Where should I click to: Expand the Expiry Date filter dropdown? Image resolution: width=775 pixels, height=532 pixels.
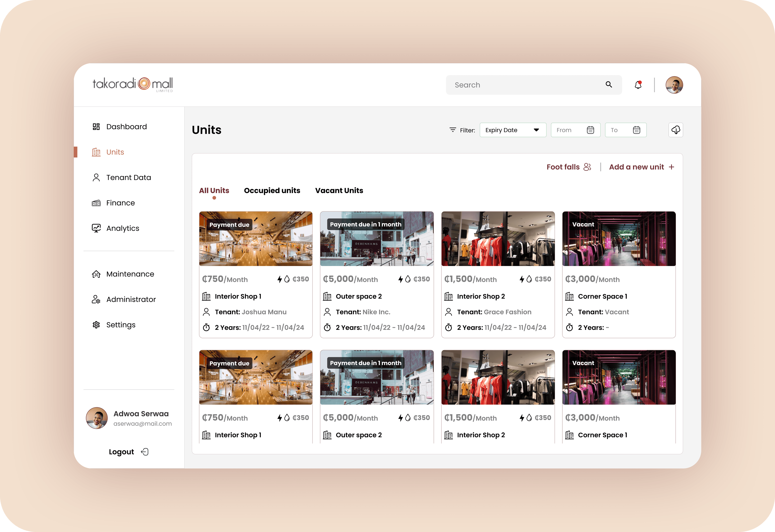pyautogui.click(x=513, y=130)
